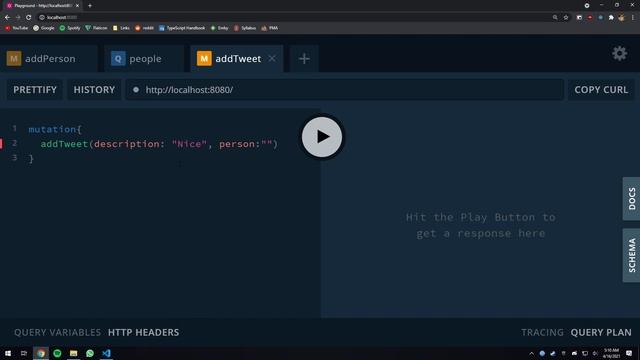Click the zoom magnifier icon in address bar

coord(555,18)
